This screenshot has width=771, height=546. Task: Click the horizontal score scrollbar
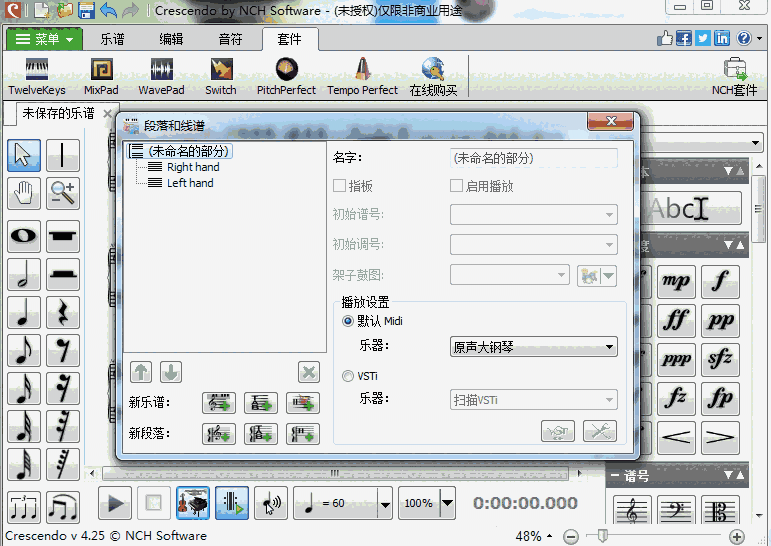click(x=335, y=474)
